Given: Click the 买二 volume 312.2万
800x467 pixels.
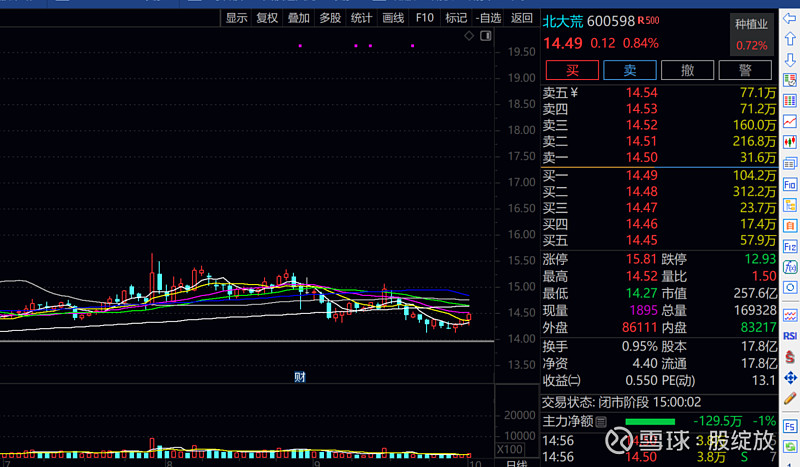Looking at the screenshot, I should tap(755, 192).
